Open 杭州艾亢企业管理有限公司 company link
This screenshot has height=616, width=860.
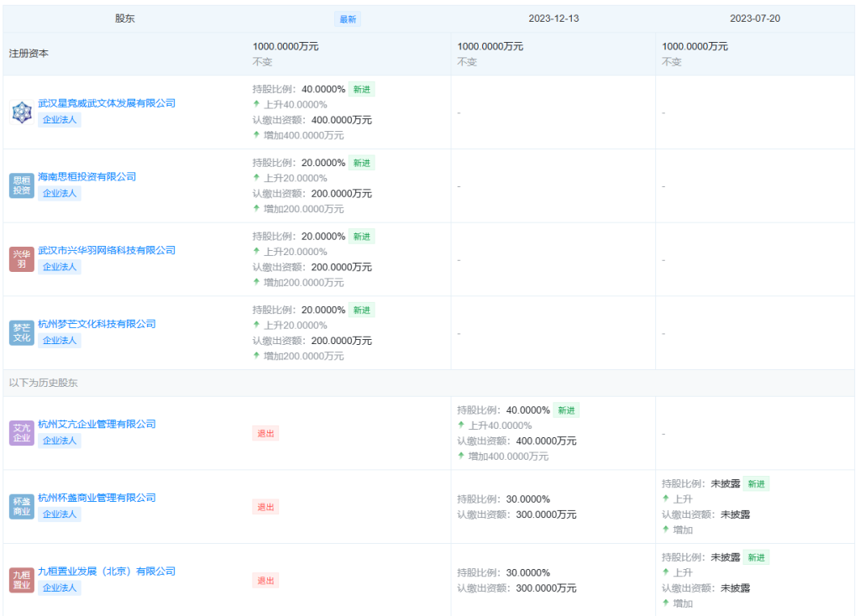click(97, 424)
